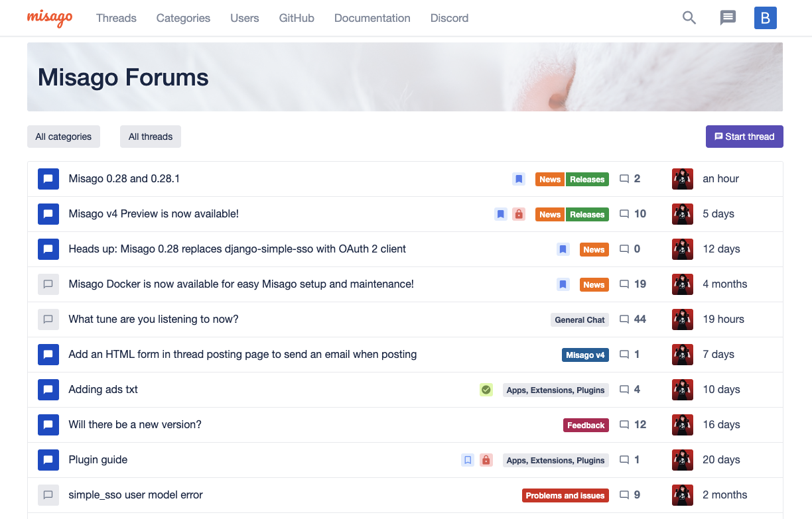Screen dimensions: 812x519
Task: Toggle the bookmark on 'Heads up: Misago 0.28' thread
Action: click(x=563, y=249)
